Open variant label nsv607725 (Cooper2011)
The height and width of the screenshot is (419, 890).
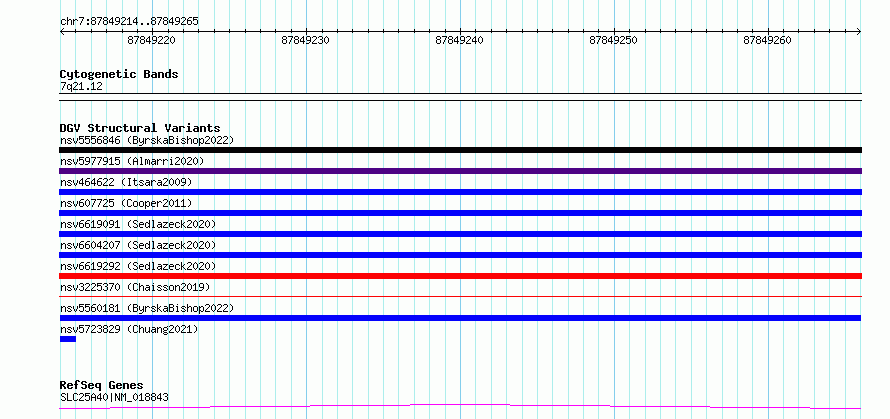tap(126, 203)
